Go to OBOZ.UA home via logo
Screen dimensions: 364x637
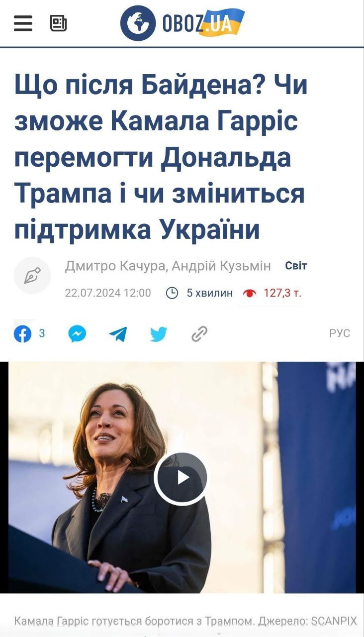182,23
